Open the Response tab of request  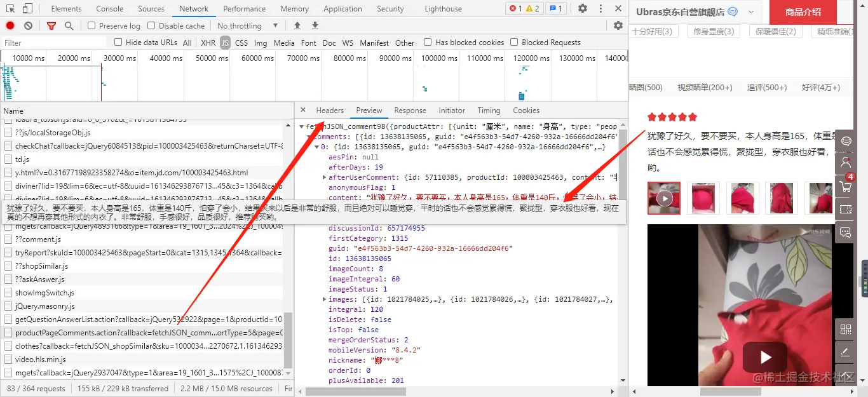click(x=410, y=110)
